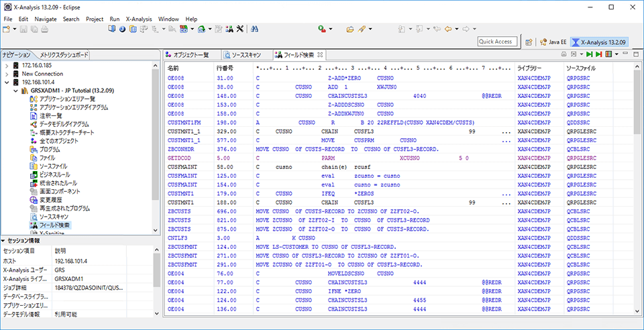The width and height of the screenshot is (644, 330).
Task: Open the dropdown beside the run icon
Action: [x=330, y=29]
